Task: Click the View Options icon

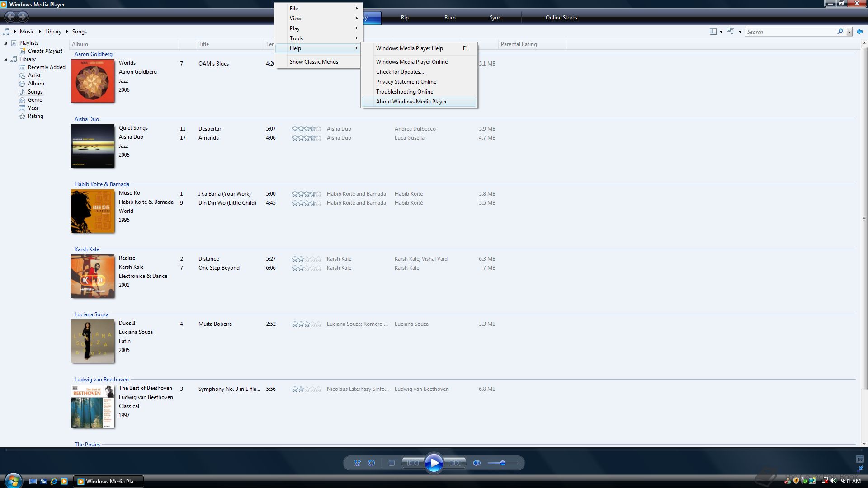Action: 731,32
